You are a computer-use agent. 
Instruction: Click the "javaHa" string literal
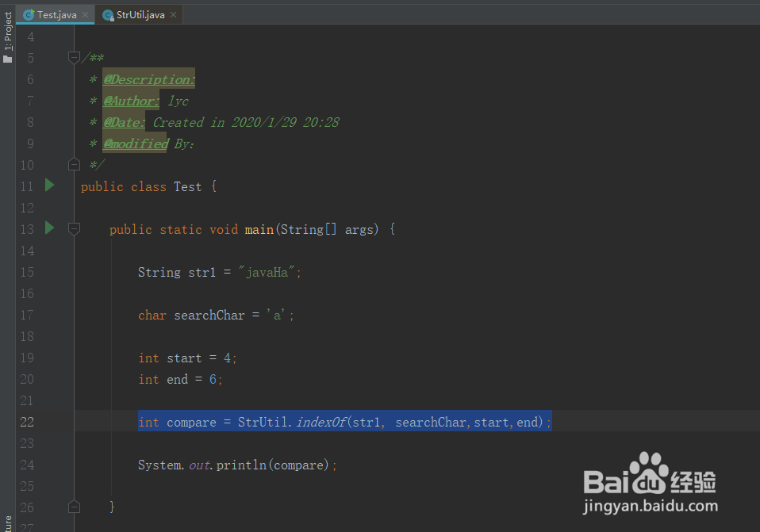coord(266,272)
